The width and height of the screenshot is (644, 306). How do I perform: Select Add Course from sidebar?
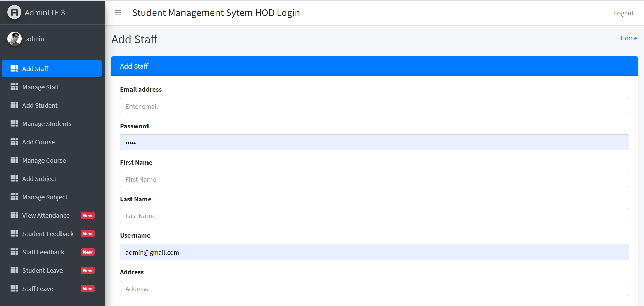52,142
